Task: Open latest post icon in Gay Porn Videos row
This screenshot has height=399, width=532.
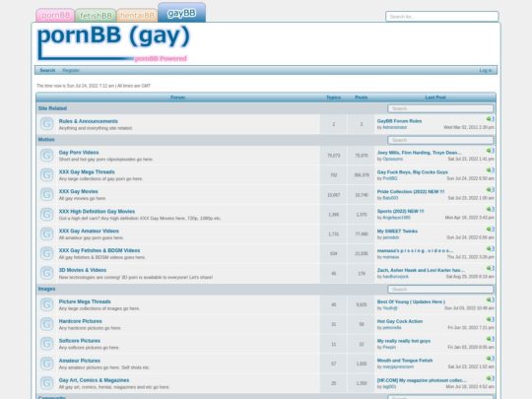Action: tap(491, 151)
